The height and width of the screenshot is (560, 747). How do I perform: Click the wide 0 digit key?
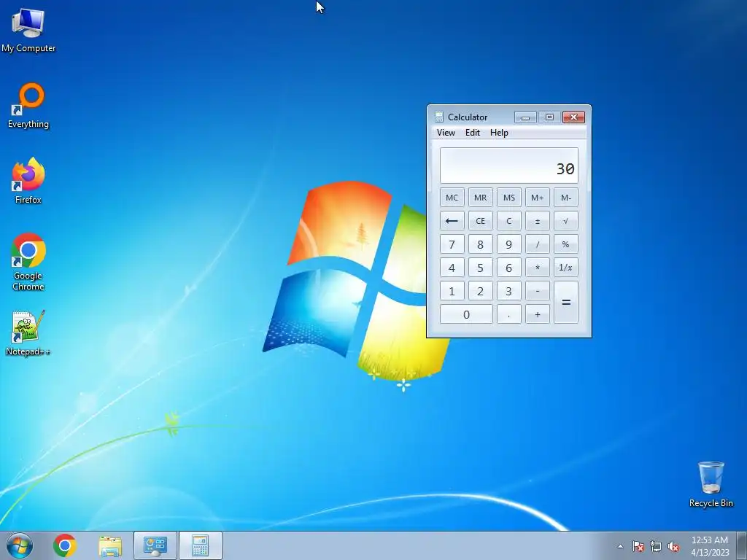[466, 314]
